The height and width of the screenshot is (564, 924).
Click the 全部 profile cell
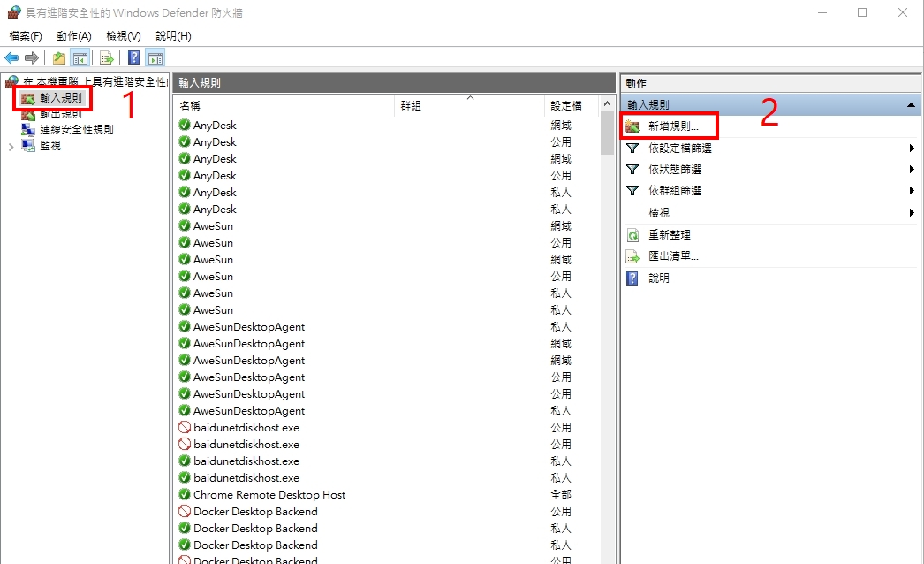pos(560,494)
